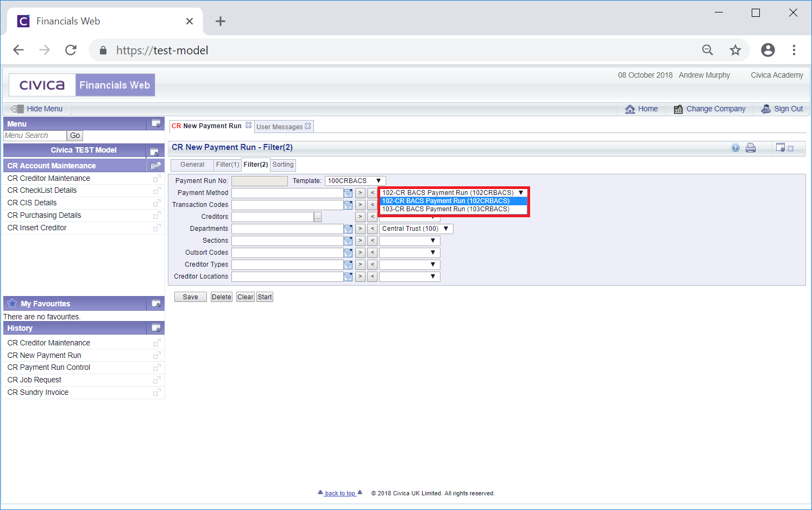Open CR Purchasing Details in new window icon

(156, 215)
